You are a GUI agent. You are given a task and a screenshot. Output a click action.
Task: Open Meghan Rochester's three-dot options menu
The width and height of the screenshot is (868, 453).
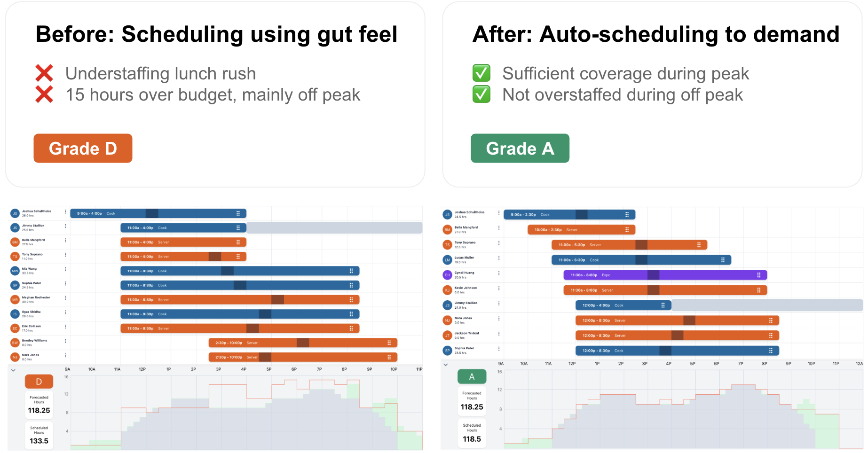point(65,298)
